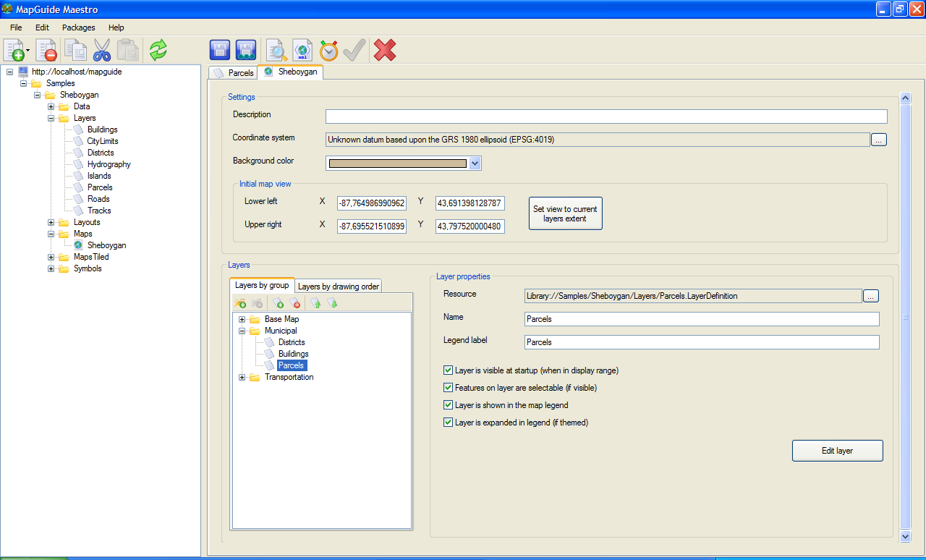This screenshot has height=560, width=926.
Task: Expand the Symbols folder node
Action: (51, 268)
